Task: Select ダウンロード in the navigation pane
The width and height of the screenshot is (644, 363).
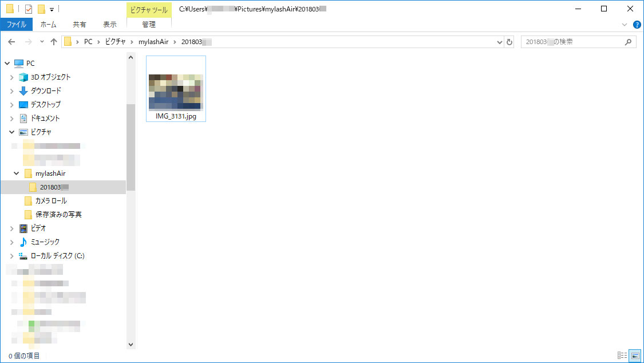Action: tap(46, 90)
